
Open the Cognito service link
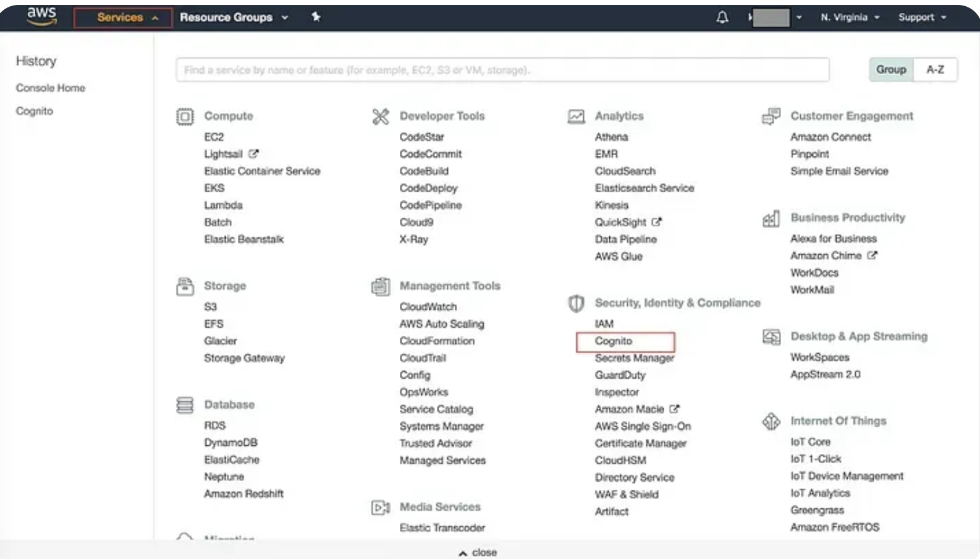coord(614,341)
